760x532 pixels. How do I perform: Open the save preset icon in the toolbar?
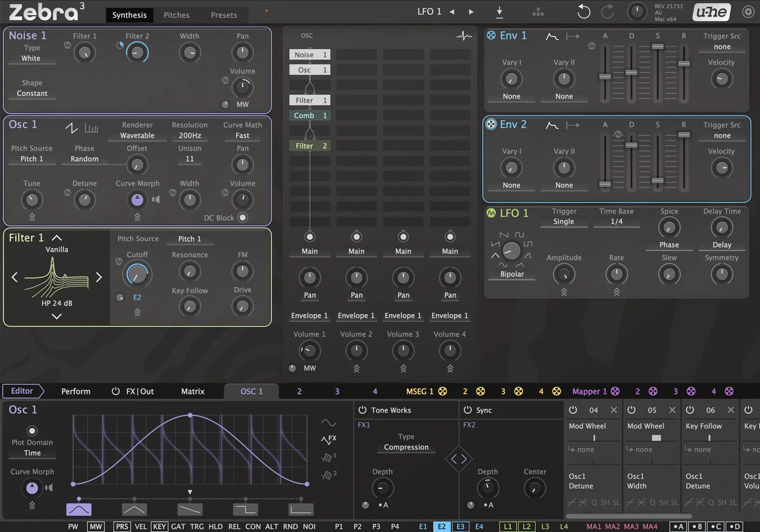[499, 12]
